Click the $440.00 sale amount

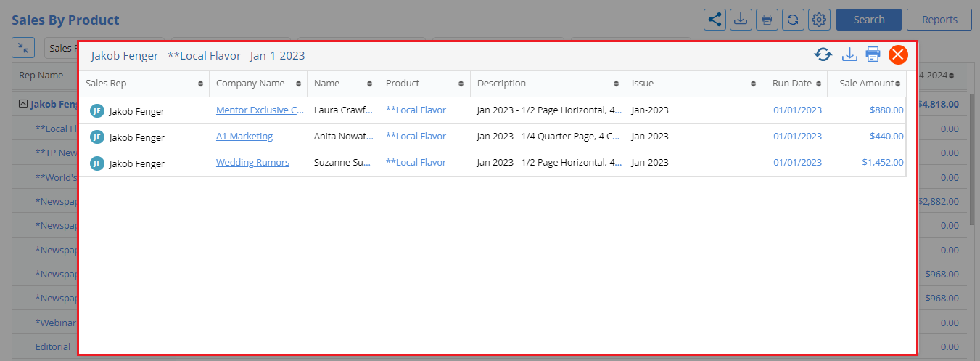pos(886,137)
